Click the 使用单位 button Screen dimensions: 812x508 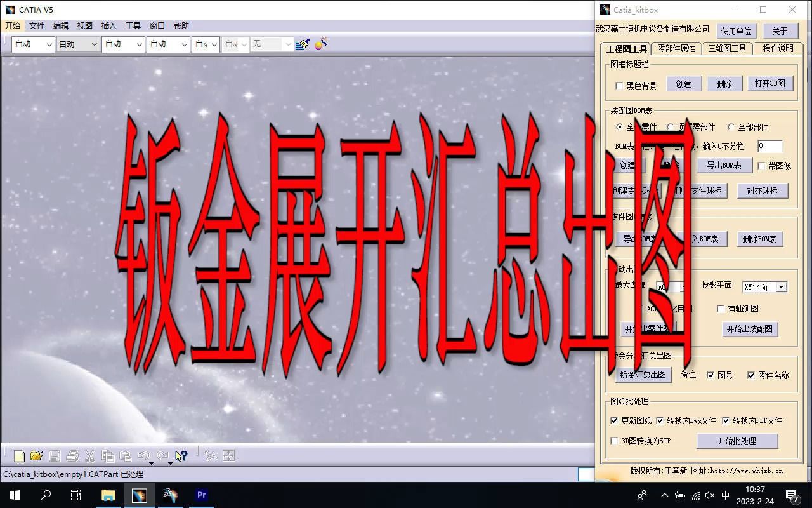tap(737, 30)
